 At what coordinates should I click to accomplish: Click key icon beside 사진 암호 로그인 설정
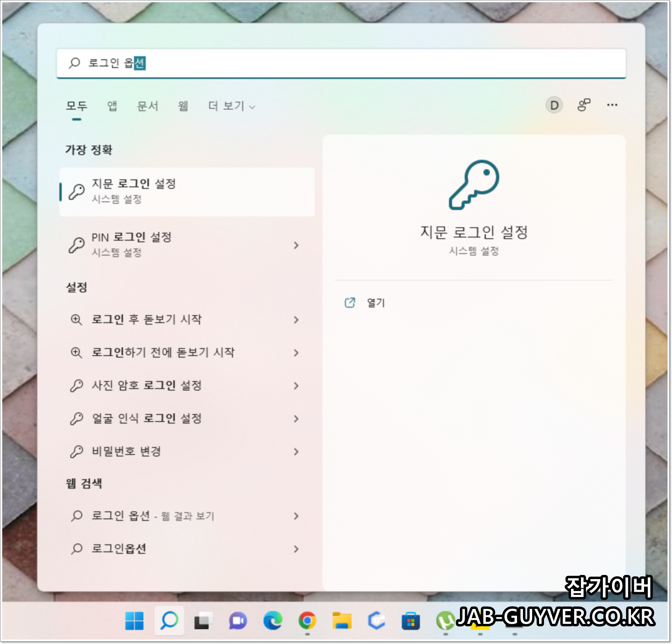pos(77,385)
